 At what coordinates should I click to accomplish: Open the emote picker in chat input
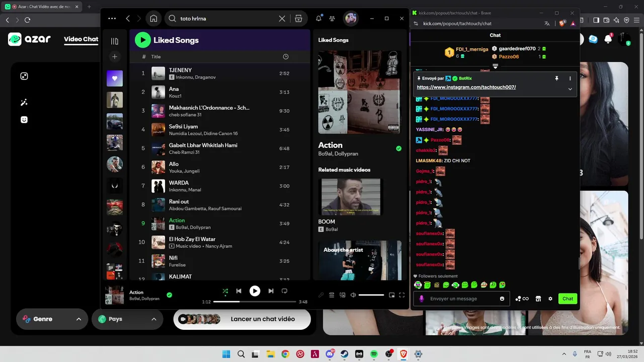click(x=502, y=299)
